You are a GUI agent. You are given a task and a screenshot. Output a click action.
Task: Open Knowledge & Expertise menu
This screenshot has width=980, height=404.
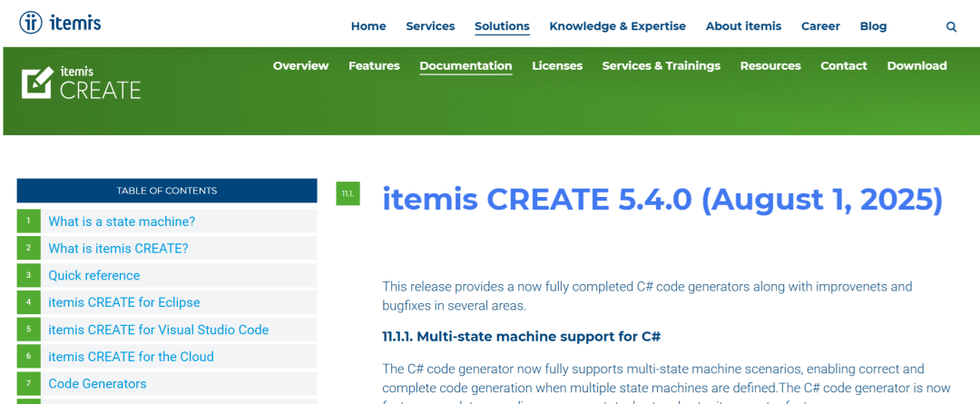coord(618,26)
